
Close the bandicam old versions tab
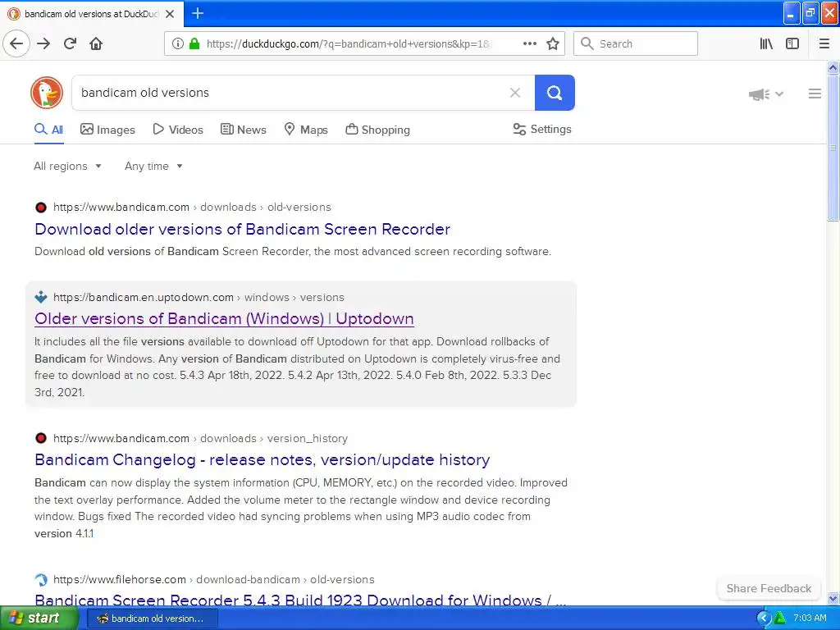(170, 14)
